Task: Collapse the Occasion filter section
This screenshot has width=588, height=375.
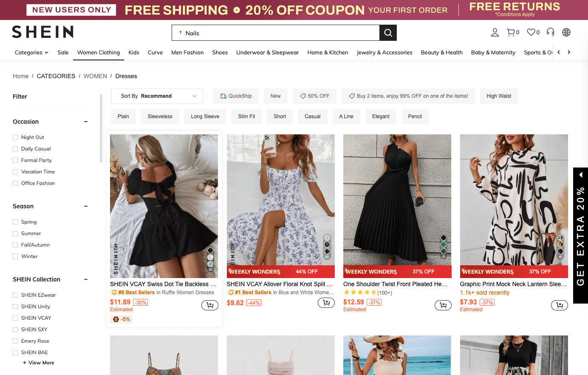Action: point(86,122)
